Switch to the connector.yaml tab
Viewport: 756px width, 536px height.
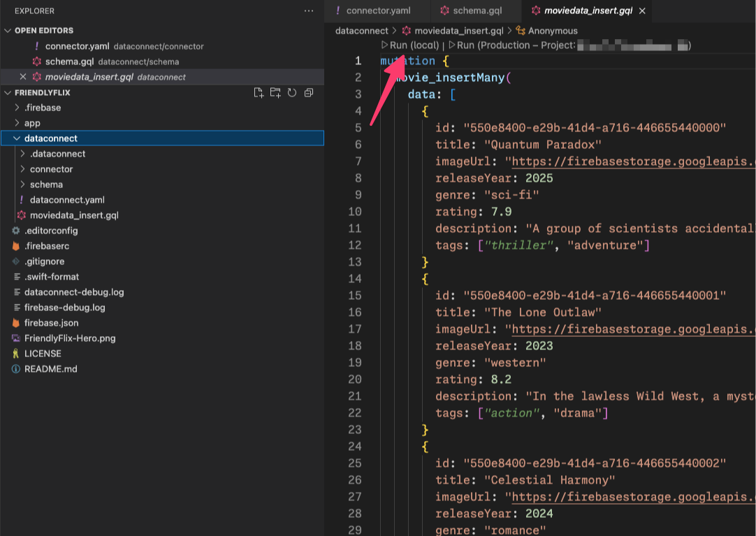click(x=378, y=11)
